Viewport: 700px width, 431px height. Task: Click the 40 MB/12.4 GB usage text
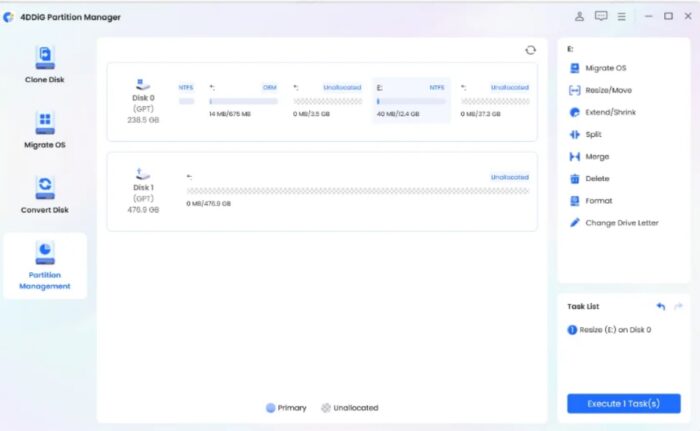tap(398, 114)
